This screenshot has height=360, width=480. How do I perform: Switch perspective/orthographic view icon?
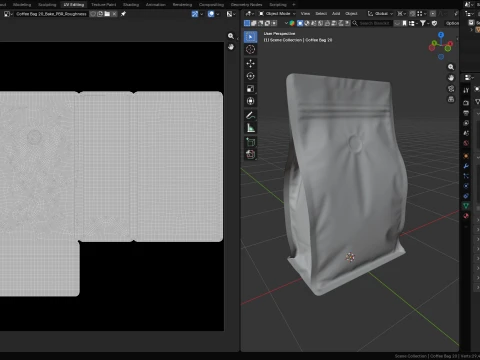[x=451, y=99]
